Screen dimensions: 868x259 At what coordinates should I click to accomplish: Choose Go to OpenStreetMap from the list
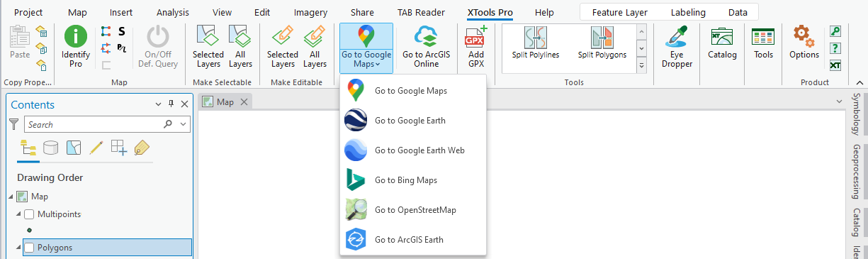[x=415, y=210]
